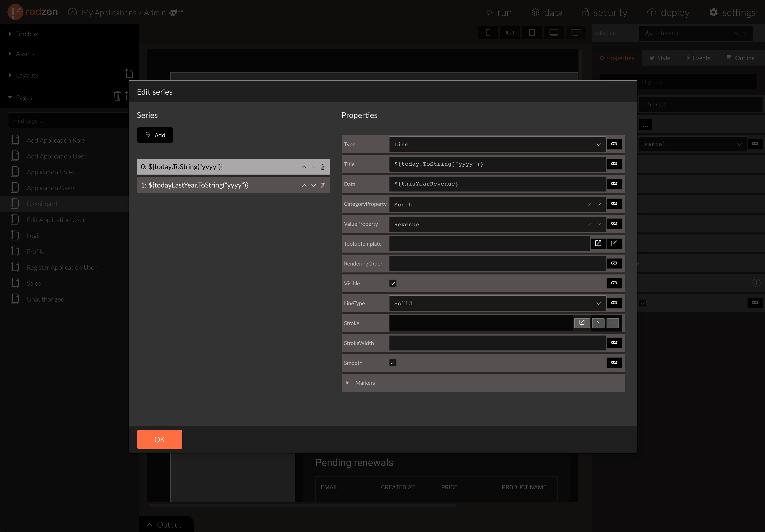Click the Find page search box
Viewport: 765px width, 532px height.
coord(68,121)
